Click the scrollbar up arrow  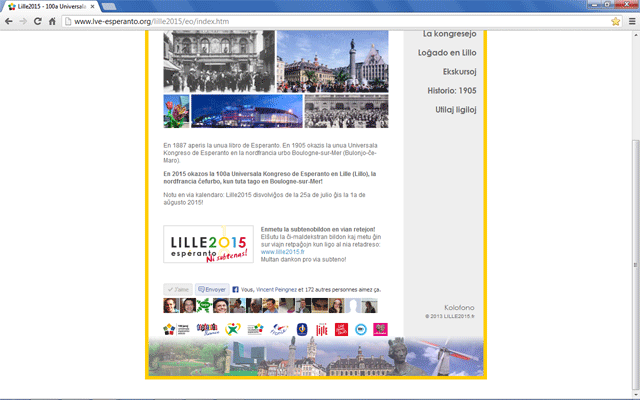coord(636,35)
